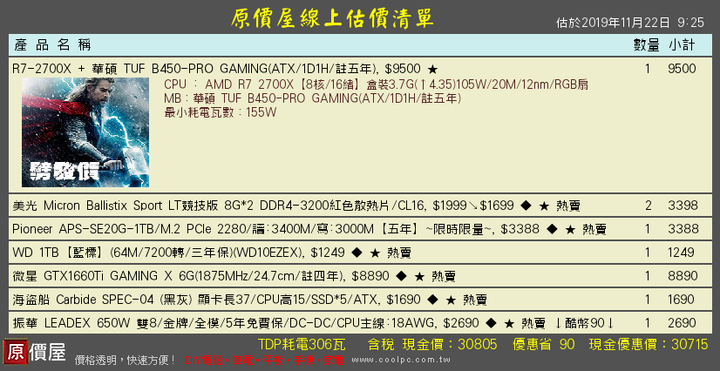720x371 pixels.
Task: Click the quantity 2 in the Micron row
Action: pos(648,205)
